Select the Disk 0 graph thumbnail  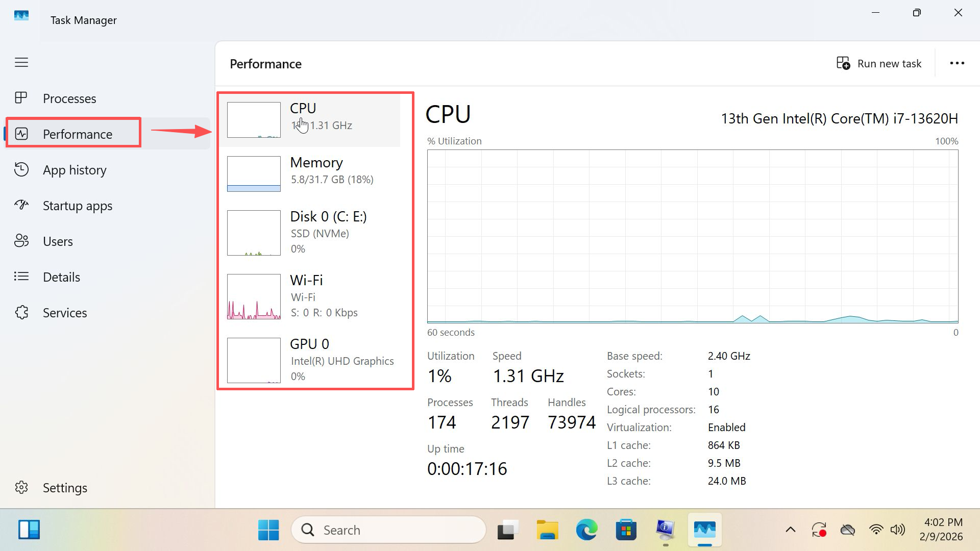click(254, 233)
